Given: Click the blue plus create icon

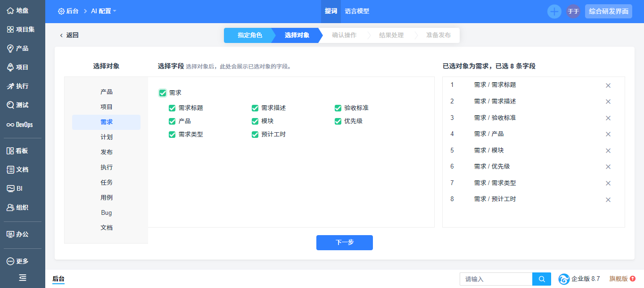Looking at the screenshot, I should click(554, 11).
